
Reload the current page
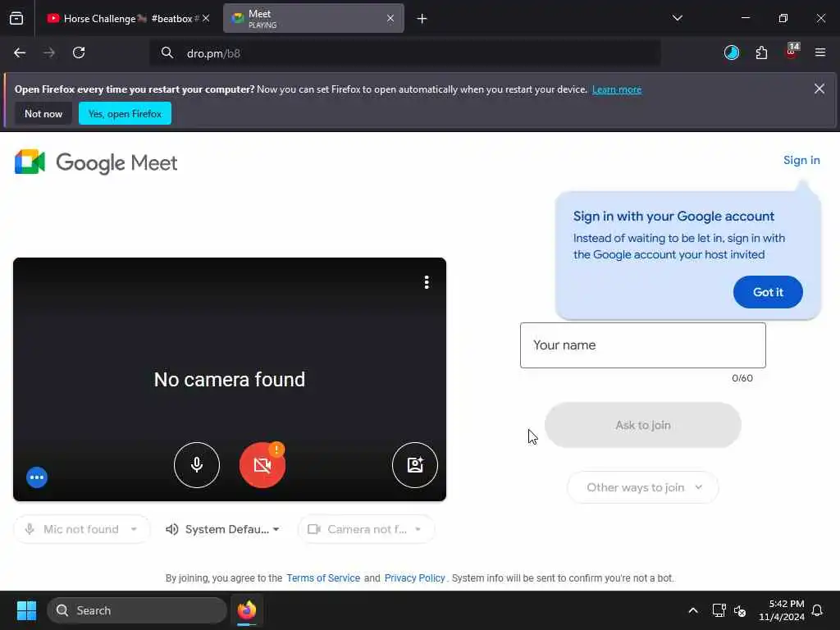pos(79,52)
